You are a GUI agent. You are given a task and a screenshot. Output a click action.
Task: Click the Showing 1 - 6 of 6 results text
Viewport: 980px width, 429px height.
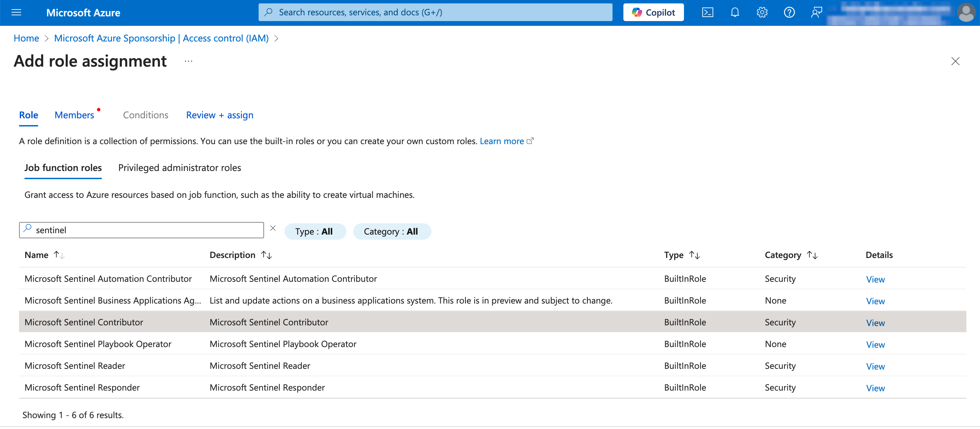73,415
